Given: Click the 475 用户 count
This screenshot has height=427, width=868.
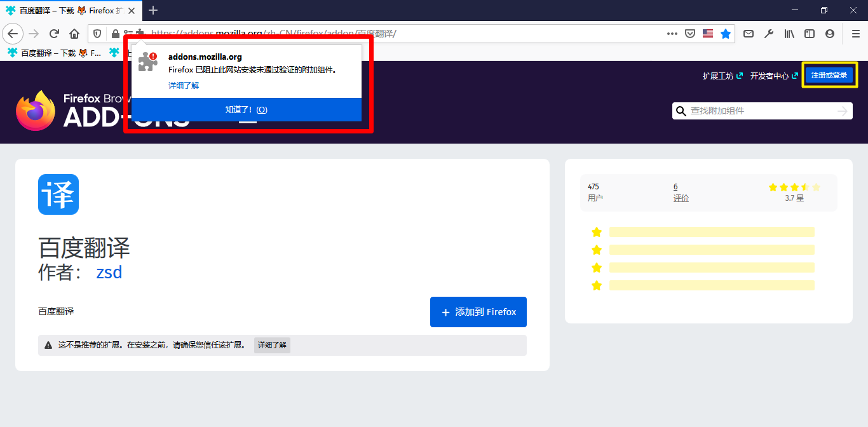Looking at the screenshot, I should point(595,193).
